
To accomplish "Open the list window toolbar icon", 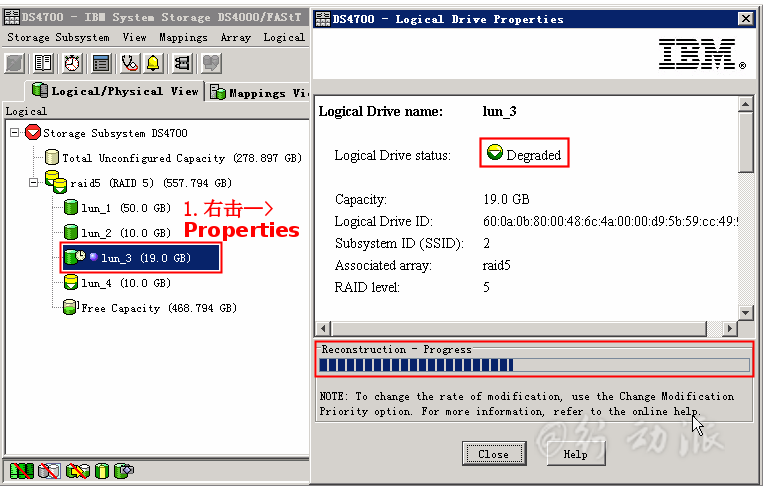I will point(101,63).
